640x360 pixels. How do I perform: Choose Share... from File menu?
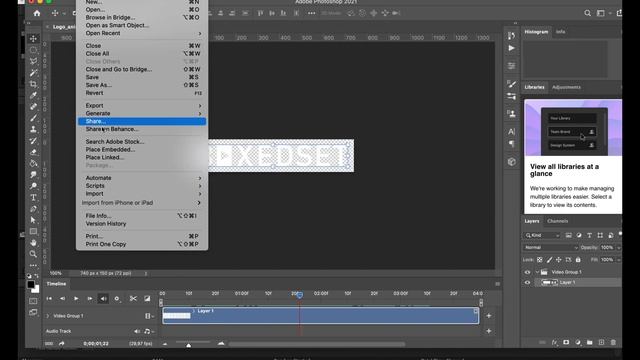[142, 121]
